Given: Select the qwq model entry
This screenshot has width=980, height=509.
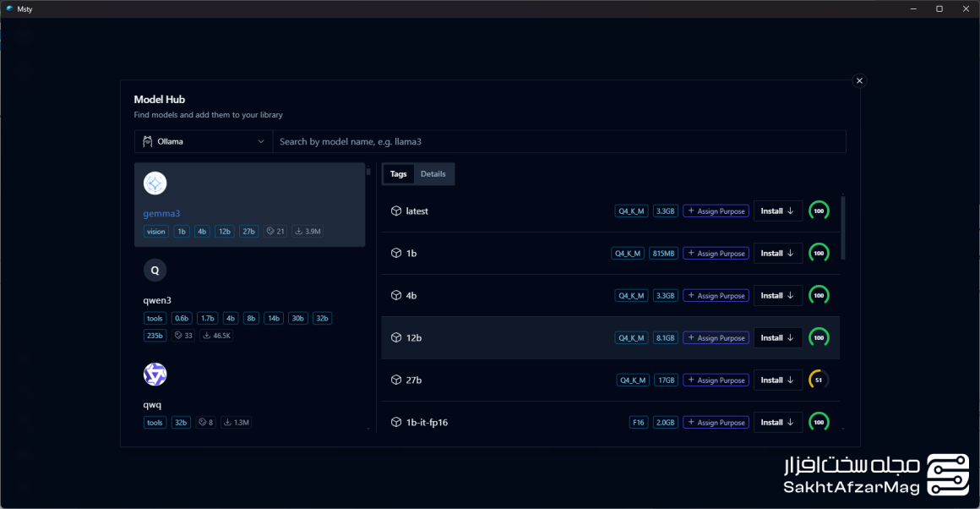Looking at the screenshot, I should click(x=249, y=394).
